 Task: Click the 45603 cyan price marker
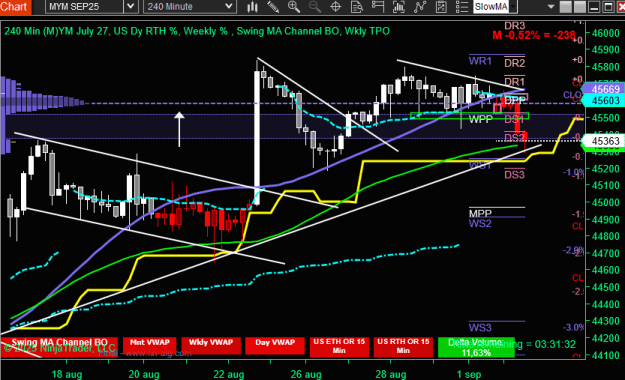(x=604, y=100)
